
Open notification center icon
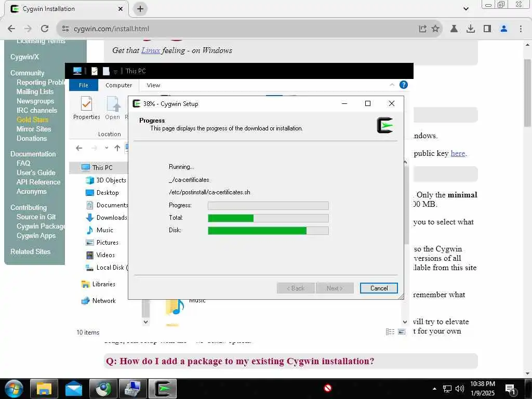(x=511, y=389)
